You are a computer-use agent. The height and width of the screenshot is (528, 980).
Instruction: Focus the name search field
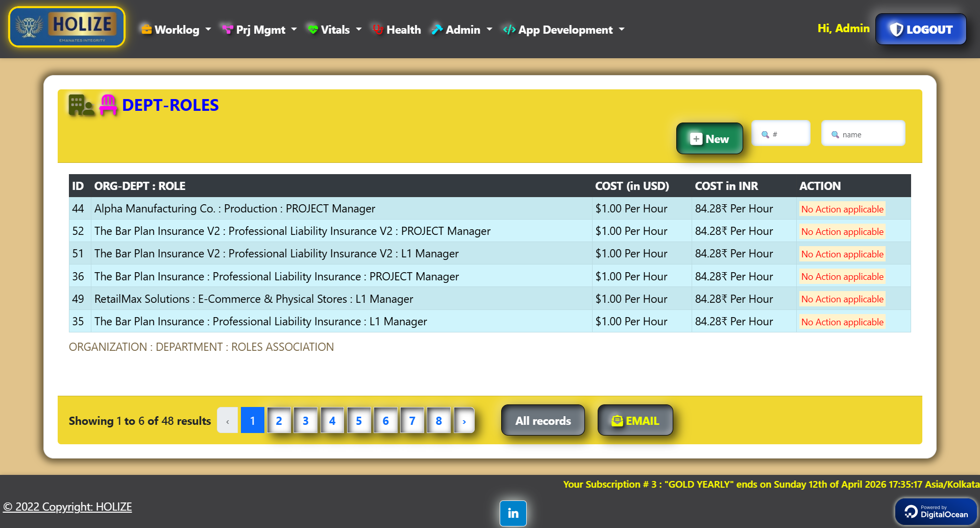(863, 133)
